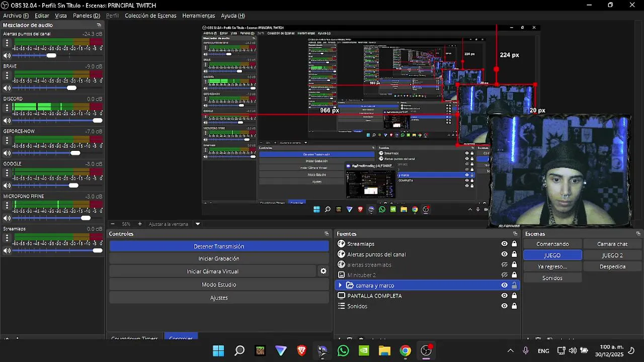Hide the Streamlaps source
644x362 pixels.
point(504,244)
